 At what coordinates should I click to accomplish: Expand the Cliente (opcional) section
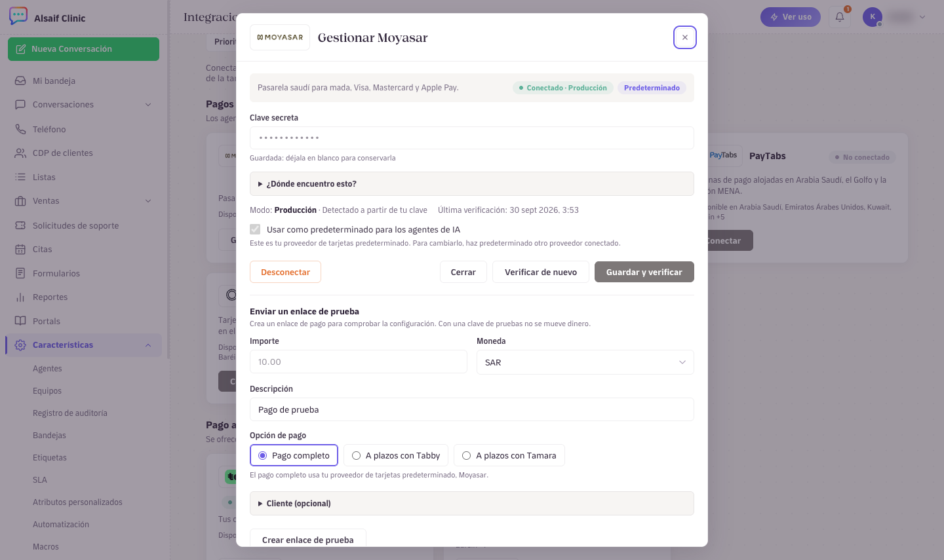[472, 504]
